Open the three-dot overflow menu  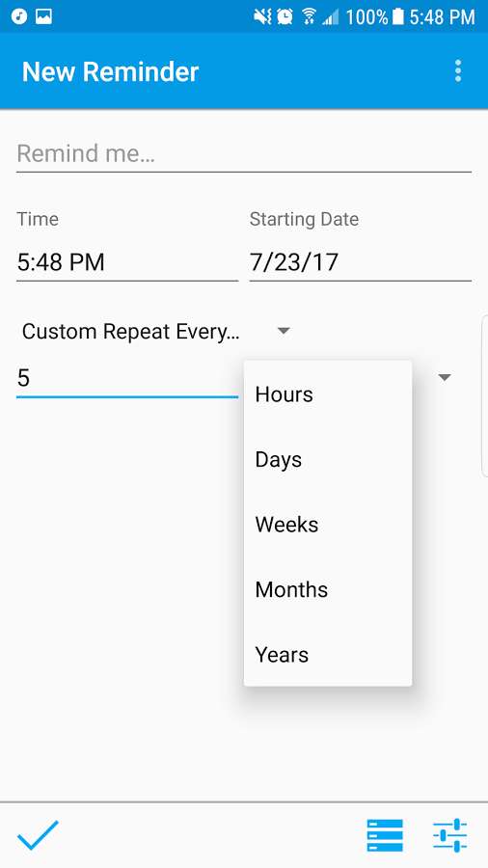[457, 71]
